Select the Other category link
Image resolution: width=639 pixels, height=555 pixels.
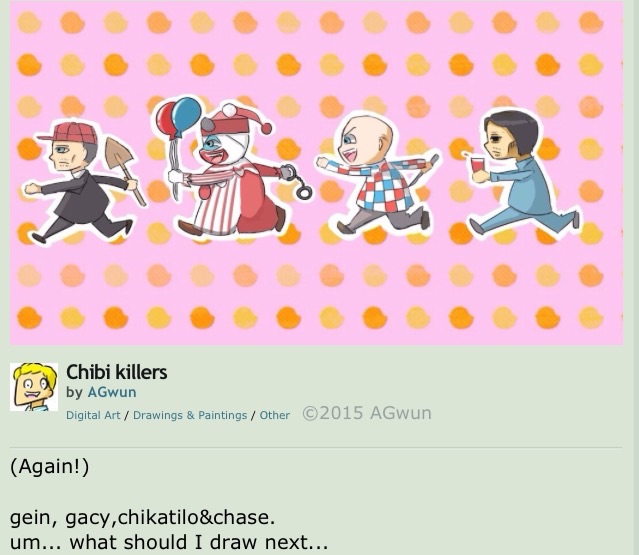point(275,415)
